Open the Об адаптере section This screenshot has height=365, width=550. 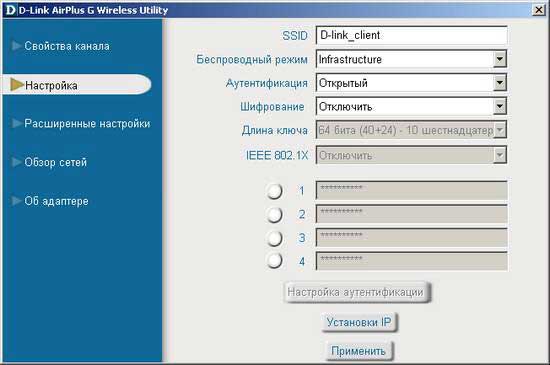[x=56, y=201]
